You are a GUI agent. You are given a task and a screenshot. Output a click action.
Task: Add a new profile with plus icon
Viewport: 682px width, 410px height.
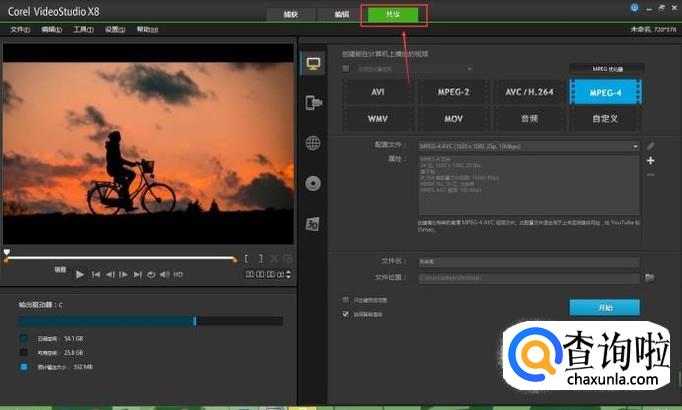[x=650, y=160]
